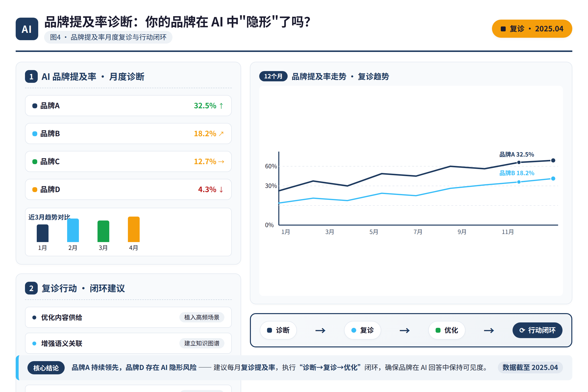Click the arrow between 复诊 and 优化
This screenshot has width=588, height=392.
(x=404, y=331)
